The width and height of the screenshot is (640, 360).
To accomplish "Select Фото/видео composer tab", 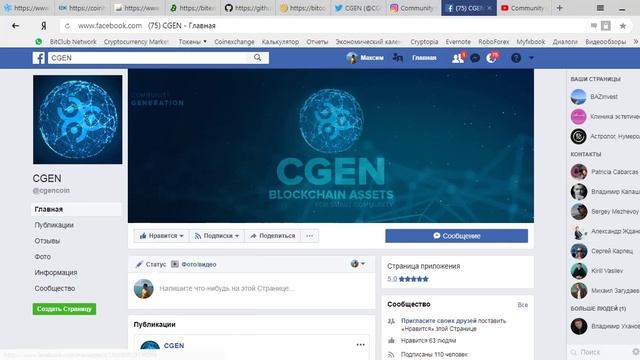I will [194, 264].
